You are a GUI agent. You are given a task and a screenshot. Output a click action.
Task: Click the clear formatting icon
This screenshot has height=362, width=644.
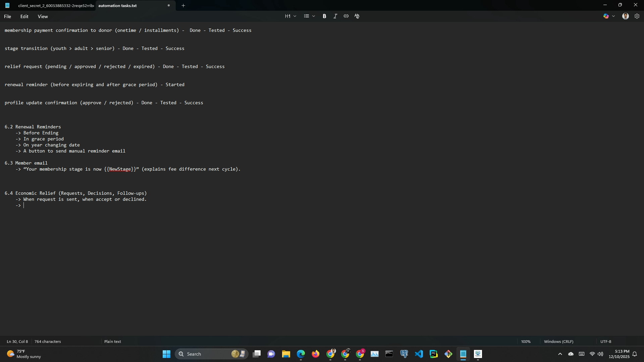tap(357, 16)
